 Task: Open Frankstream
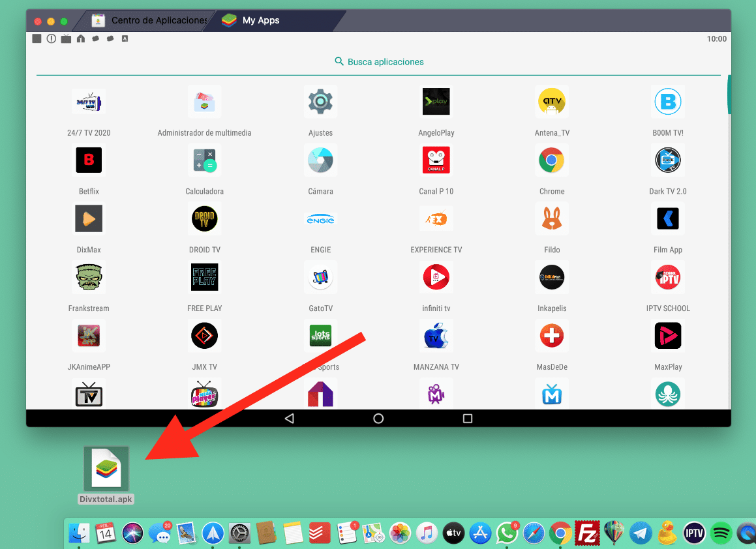89,277
